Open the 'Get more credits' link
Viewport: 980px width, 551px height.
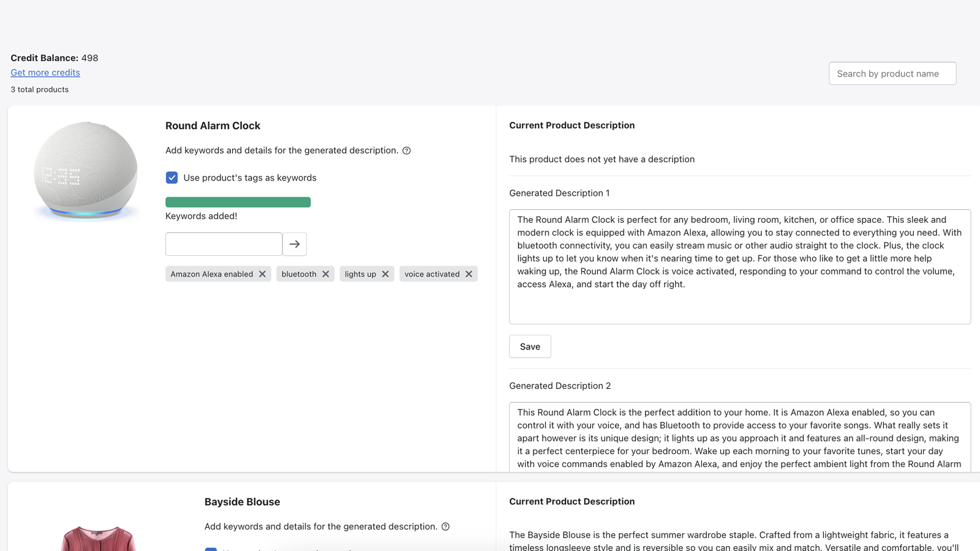point(45,72)
